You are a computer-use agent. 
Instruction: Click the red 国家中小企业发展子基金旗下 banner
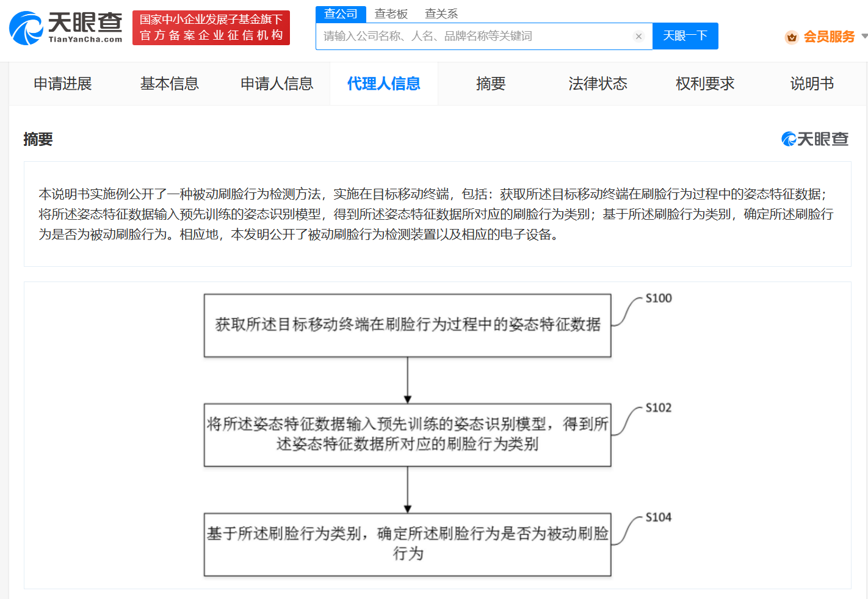(211, 27)
